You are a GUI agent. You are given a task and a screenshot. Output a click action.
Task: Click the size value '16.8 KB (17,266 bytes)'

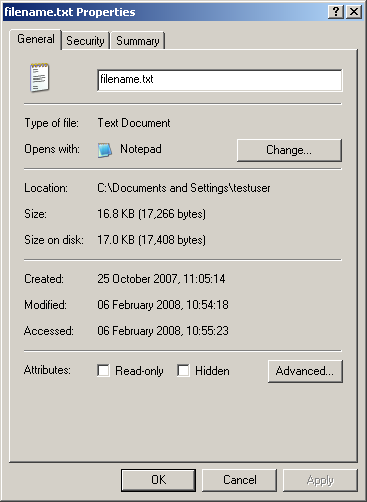coord(152,214)
